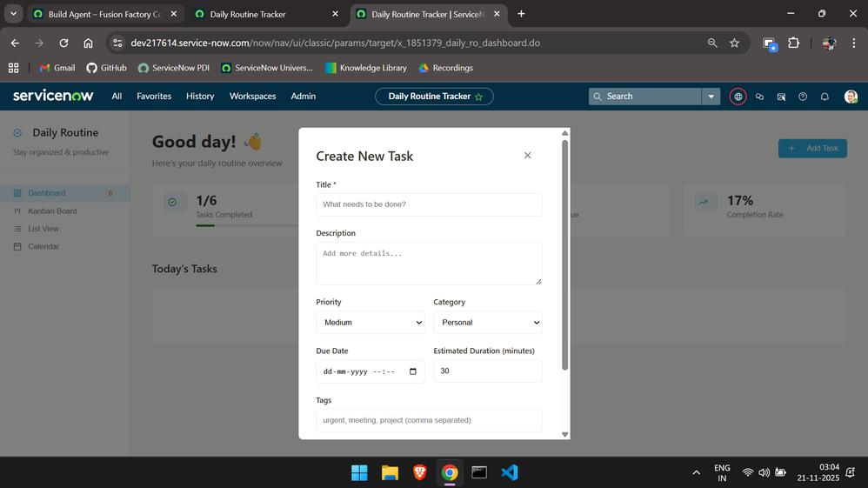
Task: Click the calendar picker icon in Due Date
Action: coord(413,371)
